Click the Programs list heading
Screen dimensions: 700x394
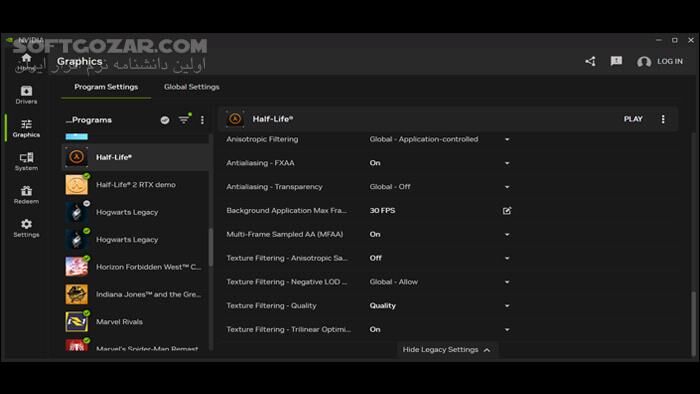tap(89, 120)
